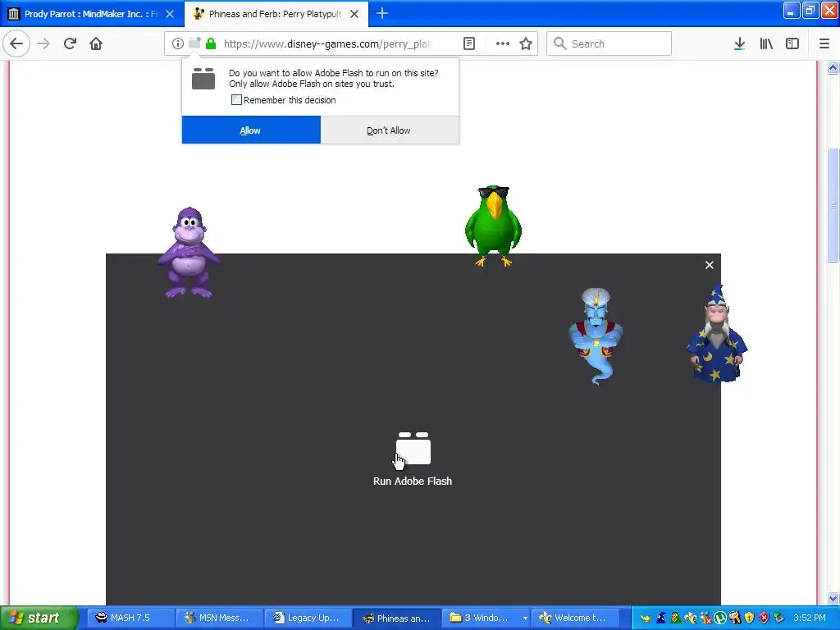Image resolution: width=840 pixels, height=630 pixels.
Task: Close the Phineas and Ferb tab
Action: pos(354,14)
